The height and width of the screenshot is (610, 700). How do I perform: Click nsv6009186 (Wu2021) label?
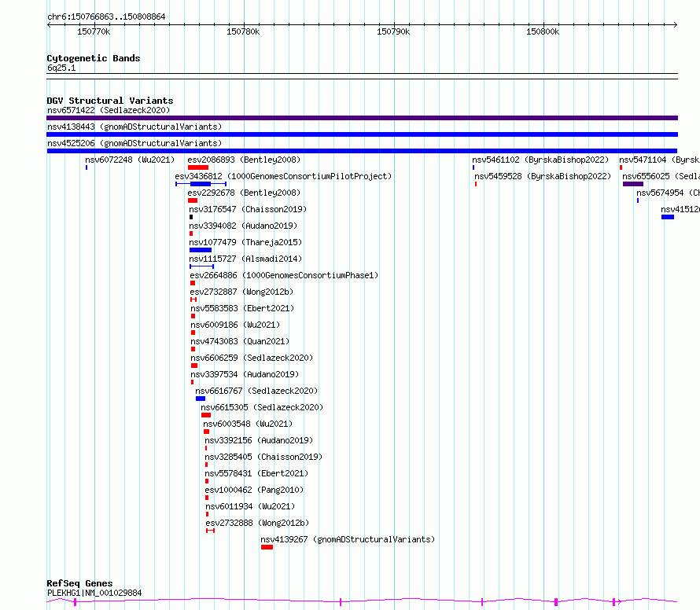(235, 325)
